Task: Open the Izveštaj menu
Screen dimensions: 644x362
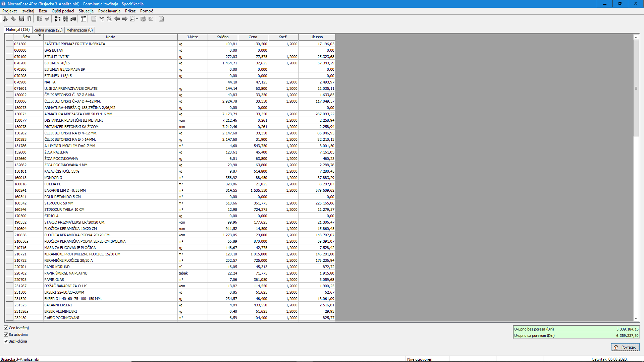Action: [x=28, y=11]
